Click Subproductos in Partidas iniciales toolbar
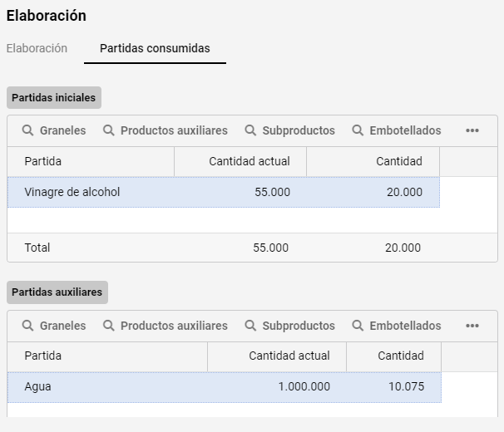Screen dimensions: 504x432 tap(289, 130)
